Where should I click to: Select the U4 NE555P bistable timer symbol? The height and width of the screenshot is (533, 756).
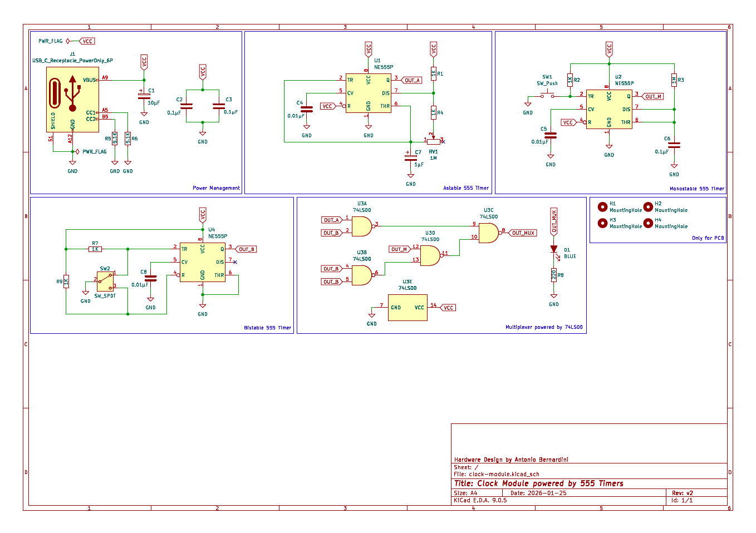coord(203,262)
